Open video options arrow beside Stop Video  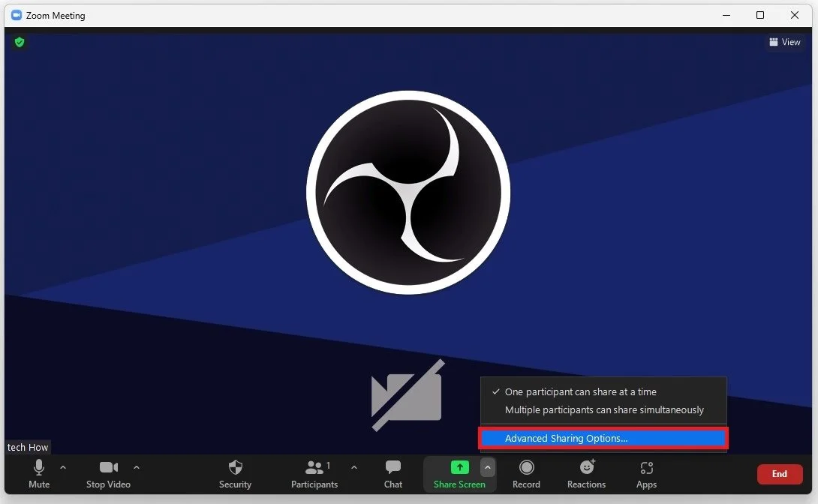click(x=137, y=467)
